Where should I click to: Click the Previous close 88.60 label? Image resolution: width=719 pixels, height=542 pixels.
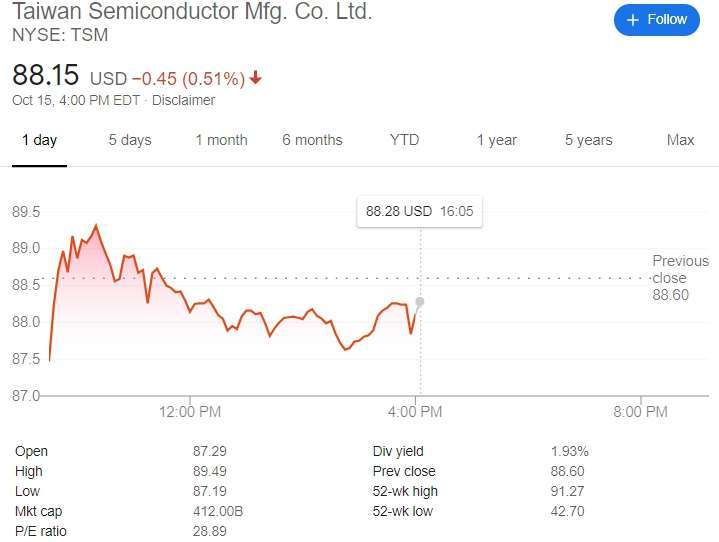pyautogui.click(x=680, y=278)
